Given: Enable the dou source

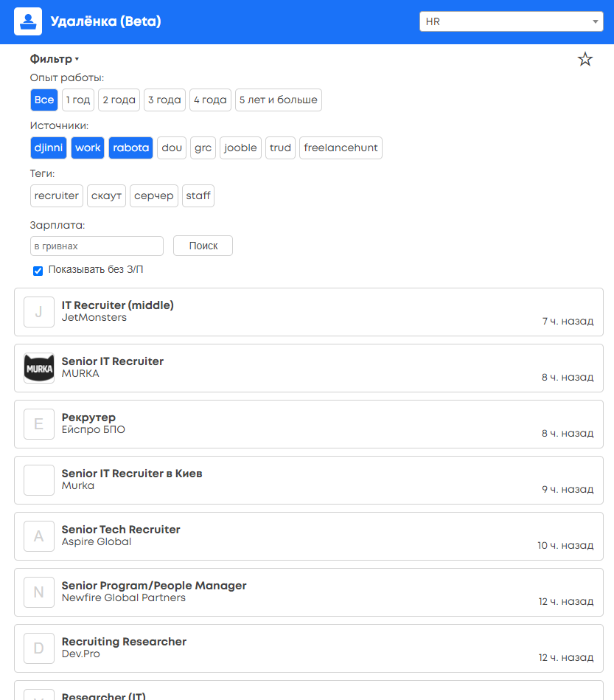Looking at the screenshot, I should click(172, 148).
